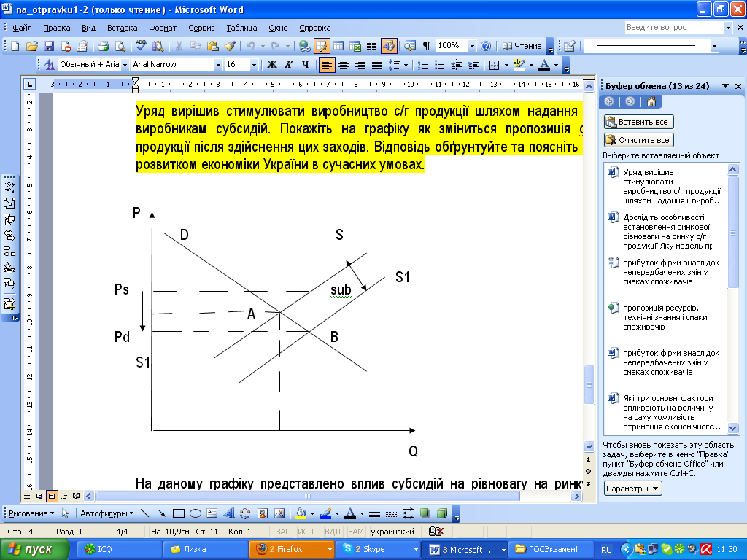Save the document with the floppy icon
The height and width of the screenshot is (560, 747).
tap(49, 46)
